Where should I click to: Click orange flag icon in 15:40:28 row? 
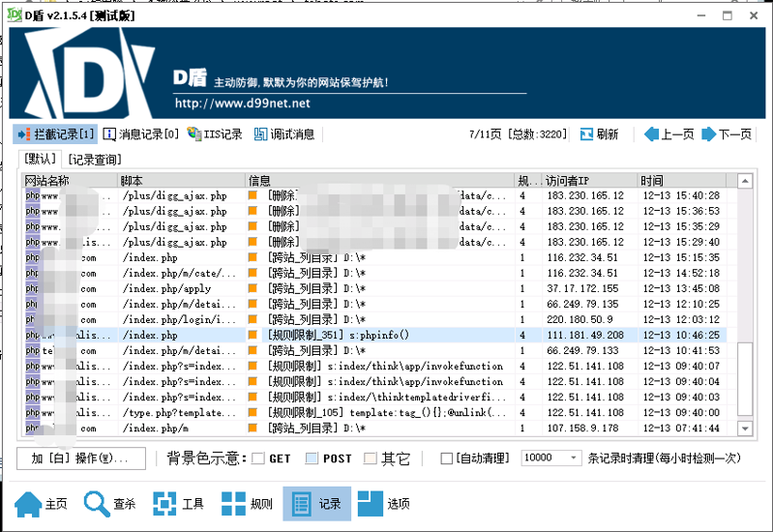coord(253,195)
